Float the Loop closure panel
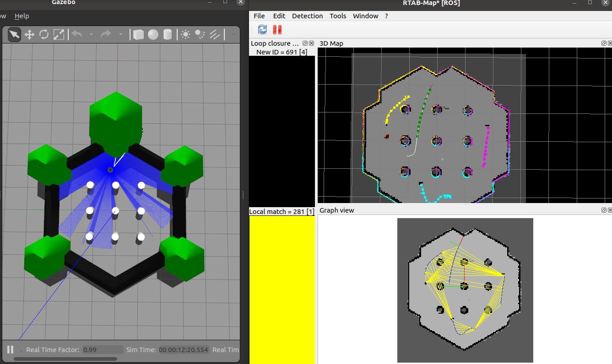This screenshot has width=612, height=364. click(x=305, y=43)
